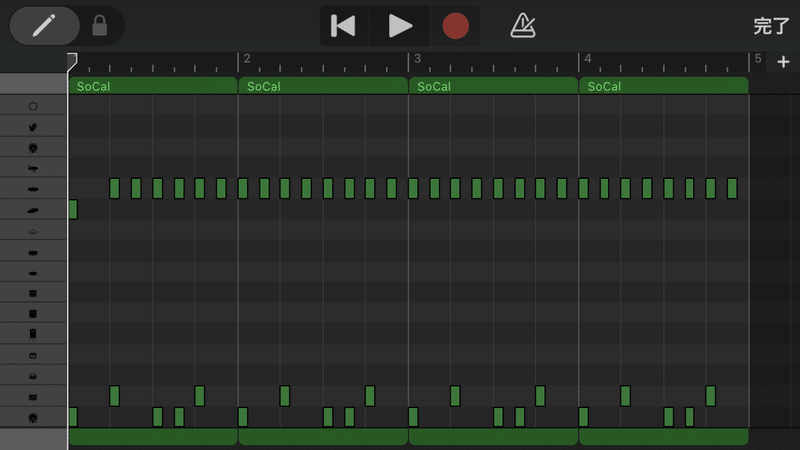Select the first snare note in bar 1
The height and width of the screenshot is (450, 800).
tap(114, 396)
